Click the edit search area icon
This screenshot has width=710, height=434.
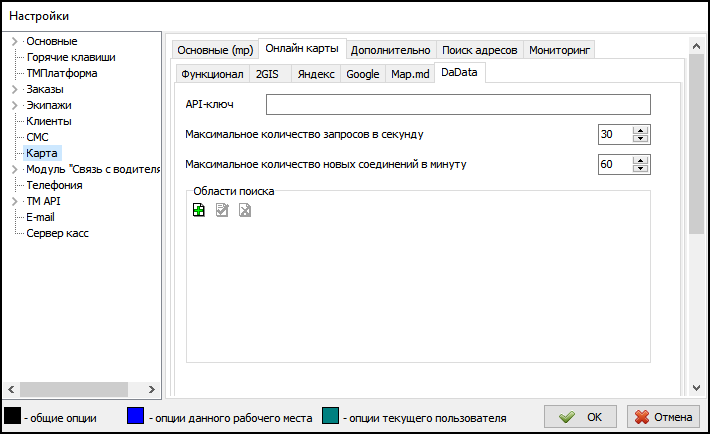[x=221, y=210]
